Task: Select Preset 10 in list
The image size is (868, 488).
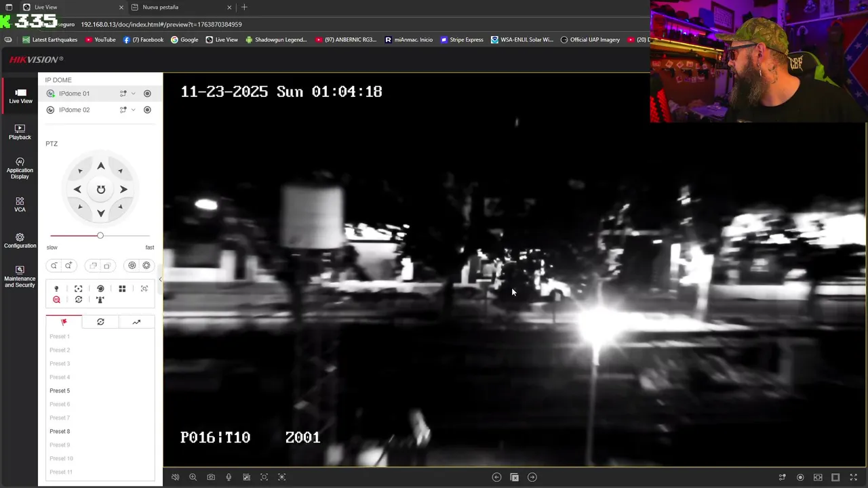Action: point(61,458)
